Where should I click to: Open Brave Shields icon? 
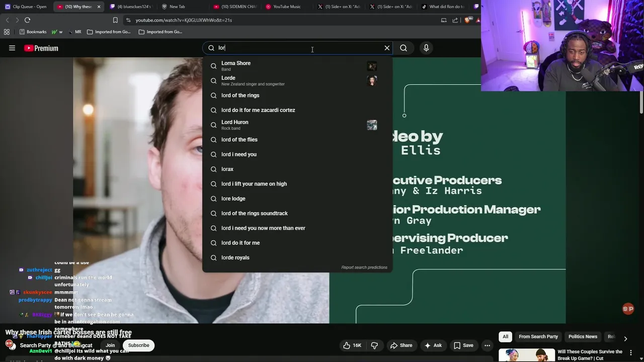point(467,20)
